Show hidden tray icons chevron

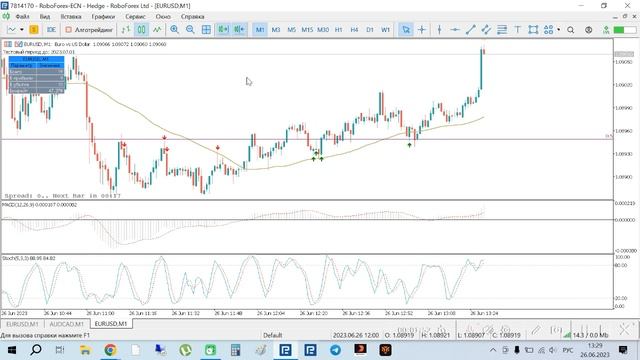493,350
